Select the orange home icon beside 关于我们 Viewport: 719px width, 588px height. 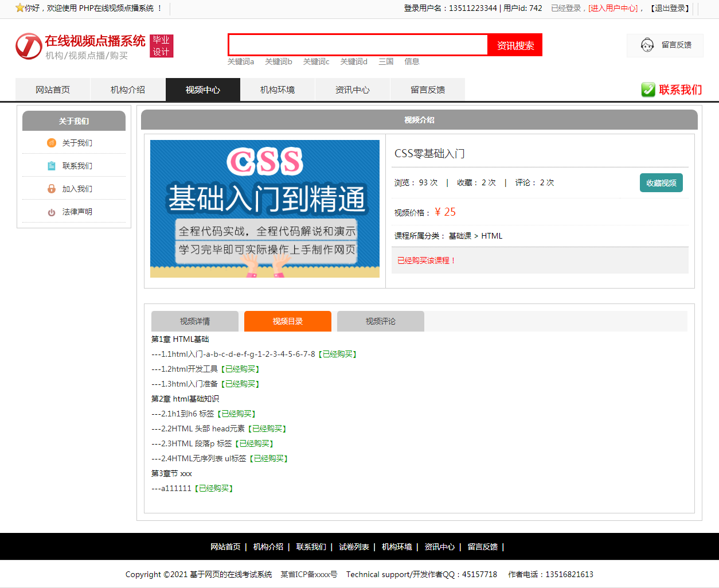click(51, 143)
